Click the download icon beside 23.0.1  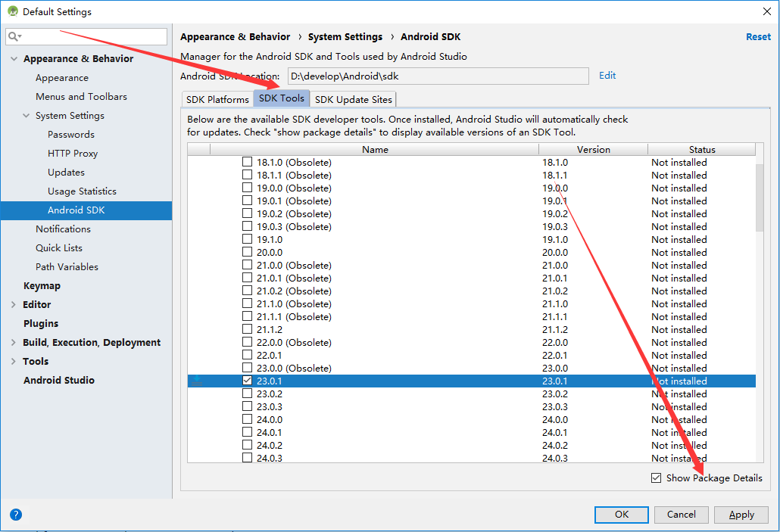(x=198, y=381)
